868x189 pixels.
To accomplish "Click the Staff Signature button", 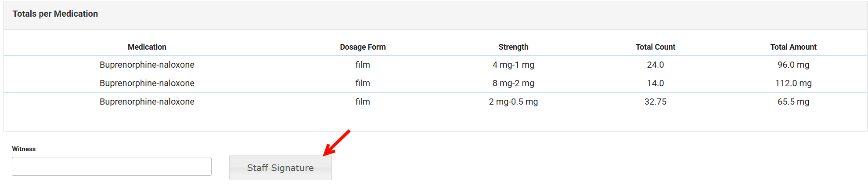I will (280, 167).
